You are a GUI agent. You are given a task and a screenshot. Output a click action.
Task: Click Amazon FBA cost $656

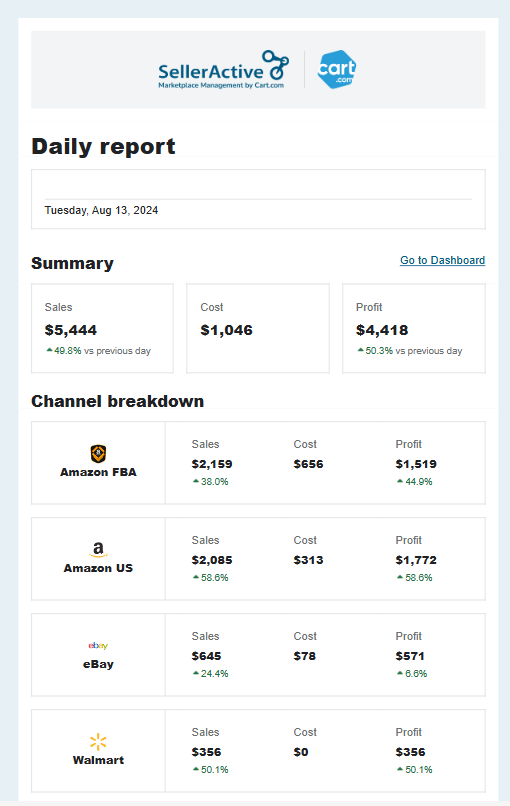[x=308, y=464]
